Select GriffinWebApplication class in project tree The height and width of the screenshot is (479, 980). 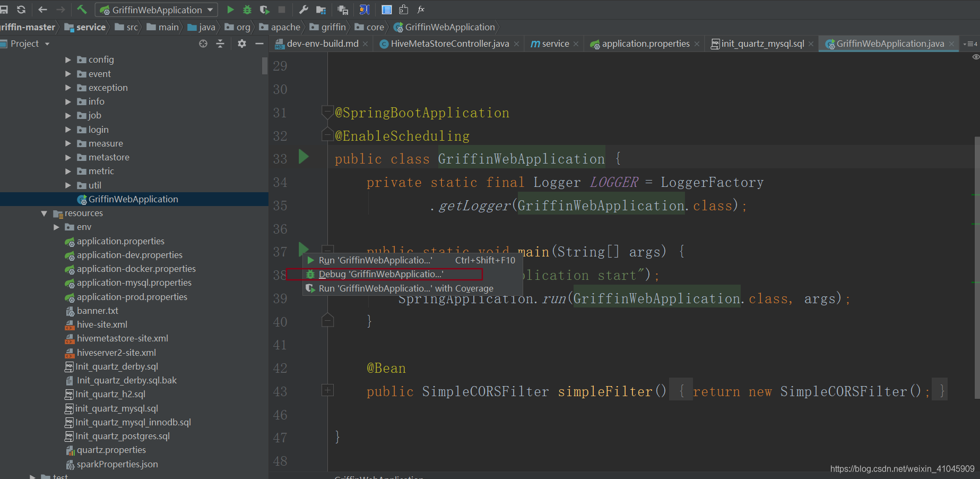(134, 199)
